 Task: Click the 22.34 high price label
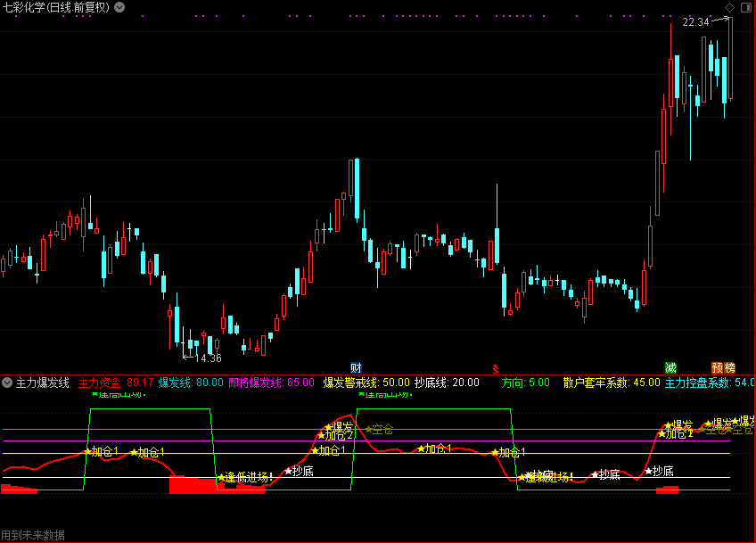pyautogui.click(x=695, y=22)
